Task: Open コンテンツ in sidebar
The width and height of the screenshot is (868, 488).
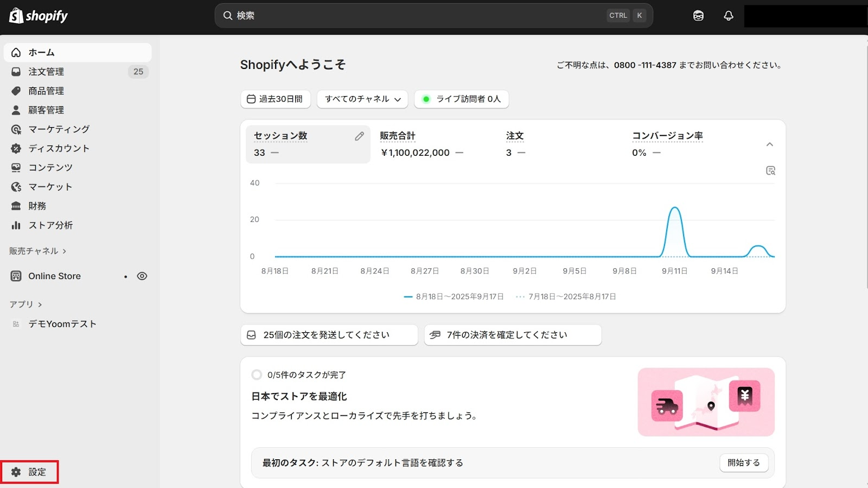Action: (78, 168)
